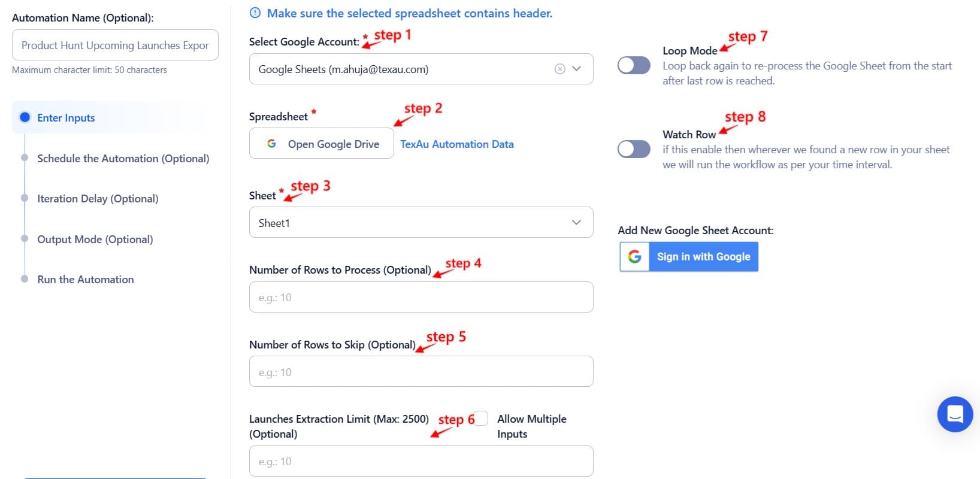The width and height of the screenshot is (980, 479).
Task: Open the Iteration Delay step
Action: 98,198
